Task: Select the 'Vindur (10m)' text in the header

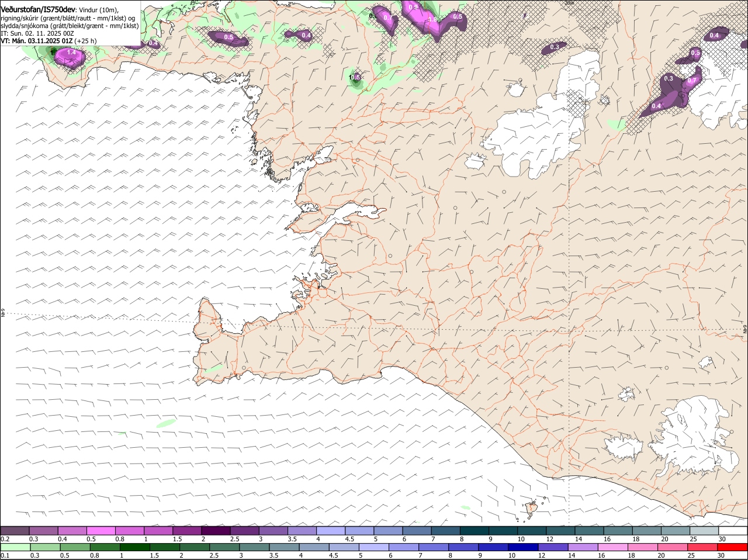Action: point(97,9)
